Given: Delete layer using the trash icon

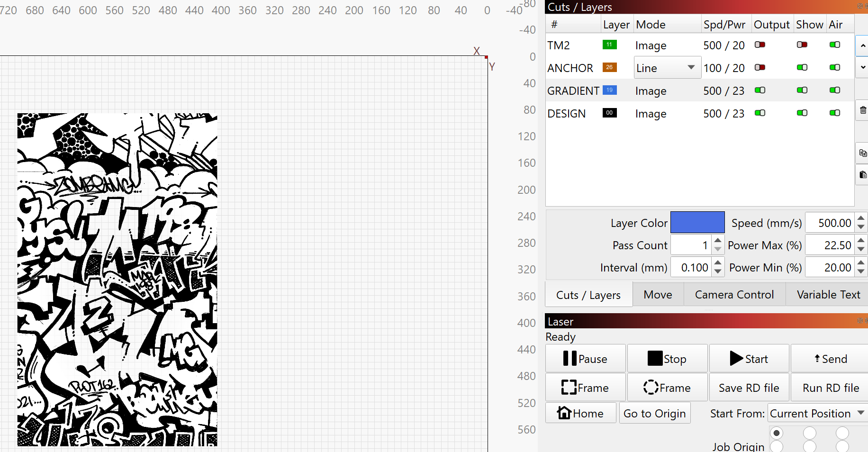Looking at the screenshot, I should click(x=862, y=110).
